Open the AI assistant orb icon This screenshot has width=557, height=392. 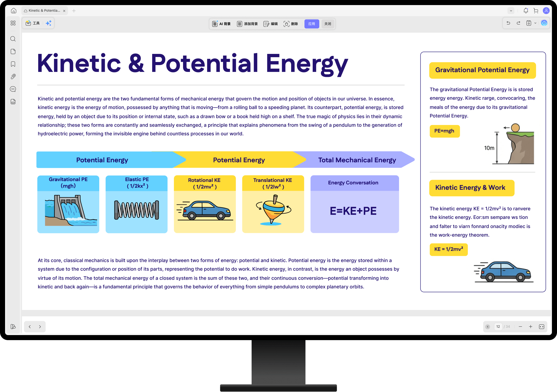click(544, 23)
